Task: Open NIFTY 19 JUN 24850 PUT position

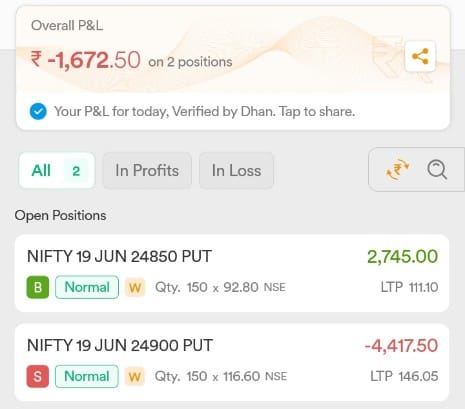Action: pos(232,273)
